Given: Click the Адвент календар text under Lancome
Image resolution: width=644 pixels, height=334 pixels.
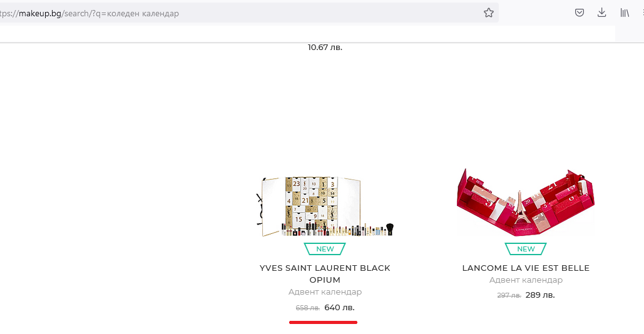Looking at the screenshot, I should coord(526,280).
